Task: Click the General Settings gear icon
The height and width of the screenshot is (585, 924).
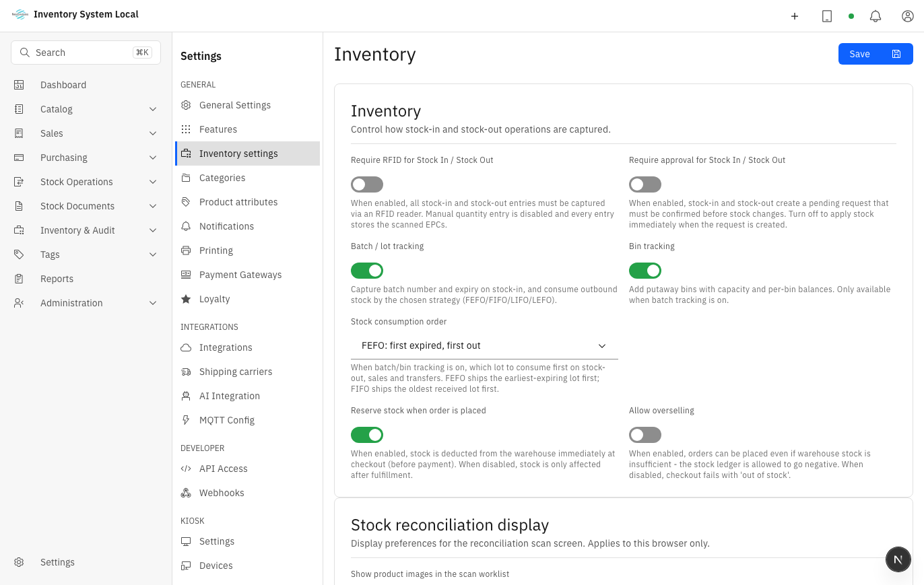Action: point(186,105)
